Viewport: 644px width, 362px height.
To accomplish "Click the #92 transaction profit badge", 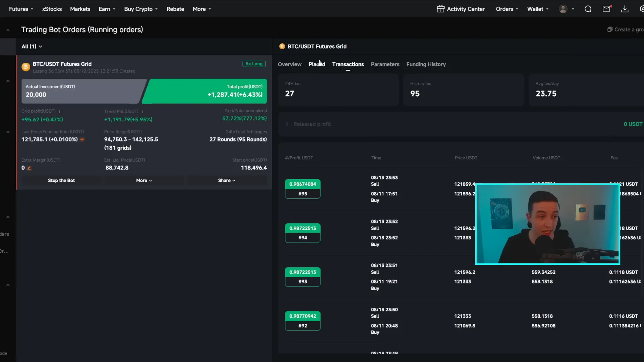I will [303, 321].
